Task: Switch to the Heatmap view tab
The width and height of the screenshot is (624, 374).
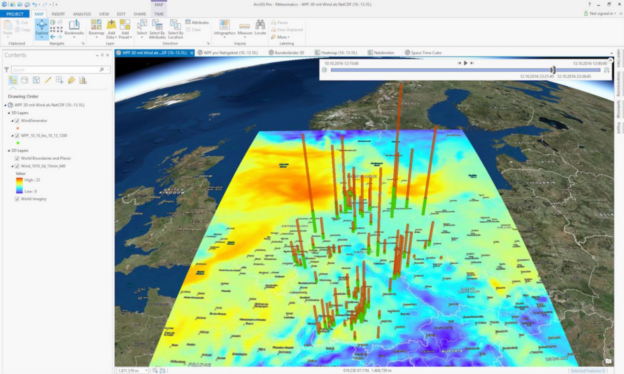Action: [336, 53]
